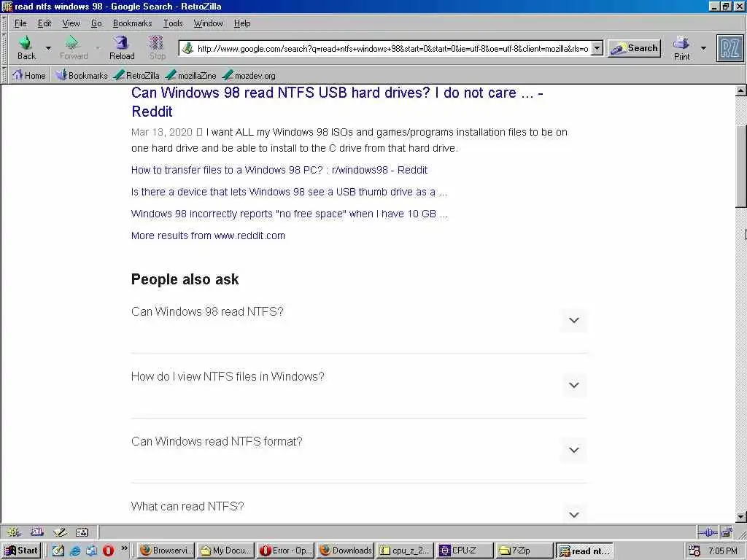The height and width of the screenshot is (560, 747).
Task: Open the File menu
Action: 20,23
